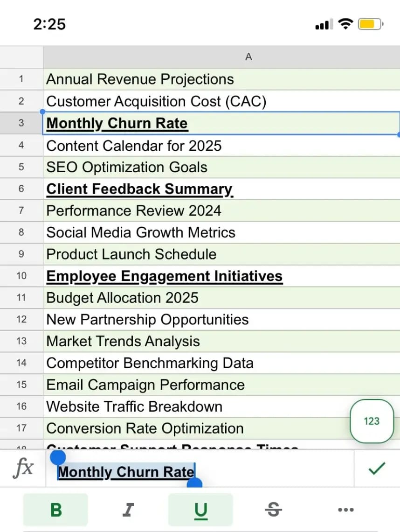
Task: Switch to the 123 numeric keyboard
Action: pos(372,421)
